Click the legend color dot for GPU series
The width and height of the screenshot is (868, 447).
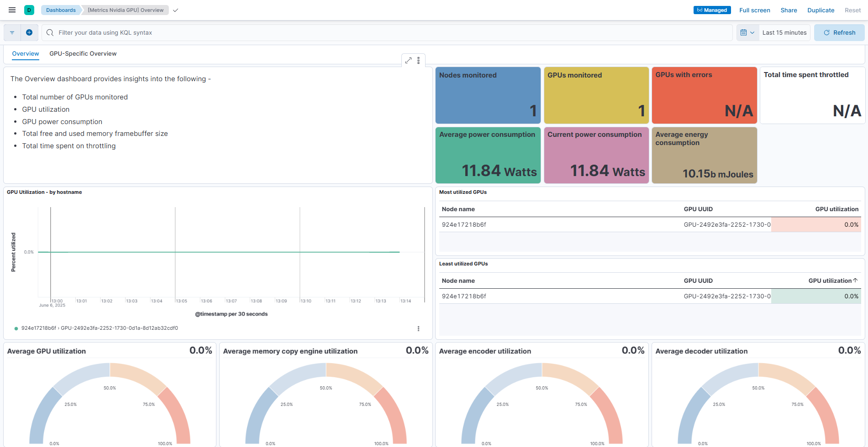point(16,328)
